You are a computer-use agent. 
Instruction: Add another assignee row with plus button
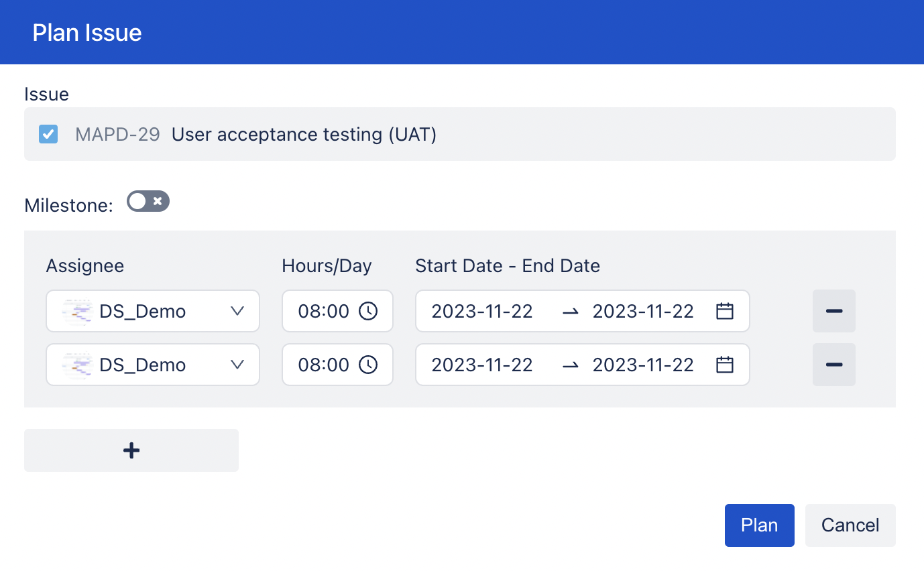point(131,450)
